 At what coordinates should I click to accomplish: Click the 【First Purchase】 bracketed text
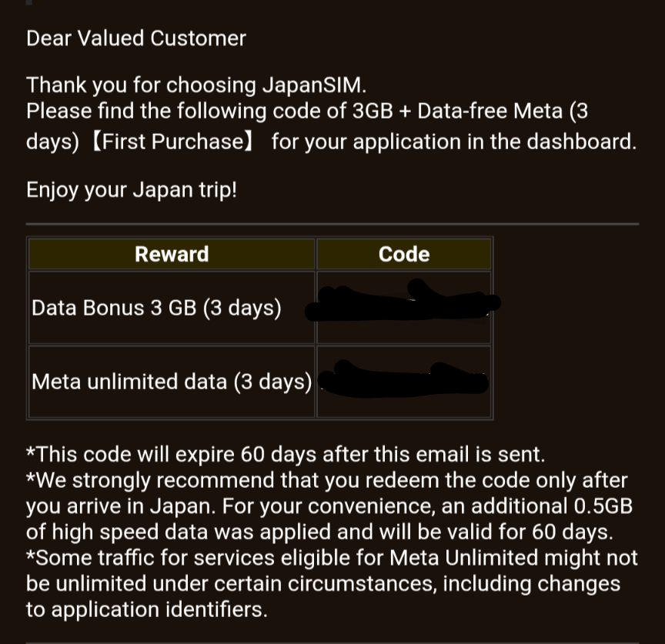172,142
